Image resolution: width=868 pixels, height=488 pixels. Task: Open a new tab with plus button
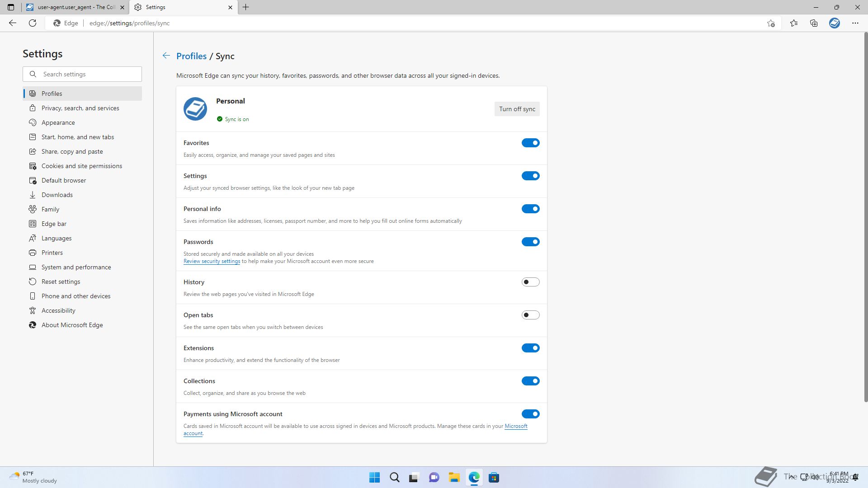[x=246, y=7]
